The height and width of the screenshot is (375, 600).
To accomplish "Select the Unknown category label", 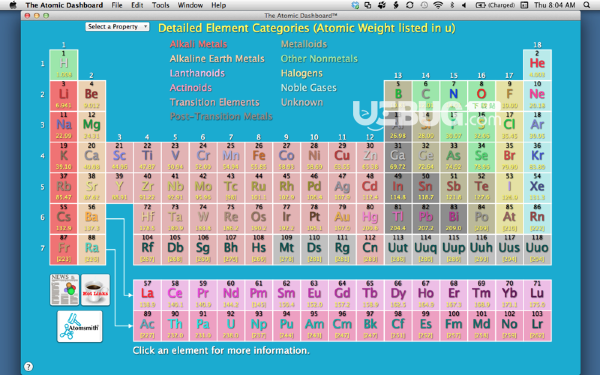I will 302,102.
